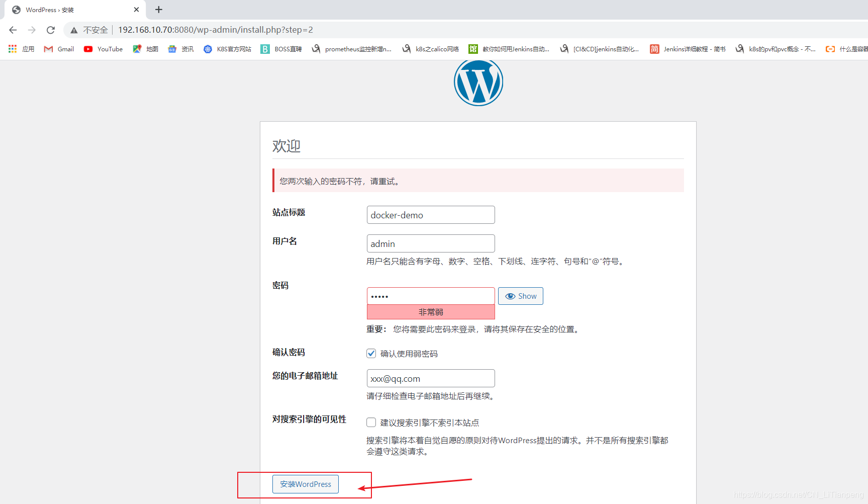Select the WordPress › 安装 browser tab
This screenshot has height=504, width=868.
pos(75,10)
